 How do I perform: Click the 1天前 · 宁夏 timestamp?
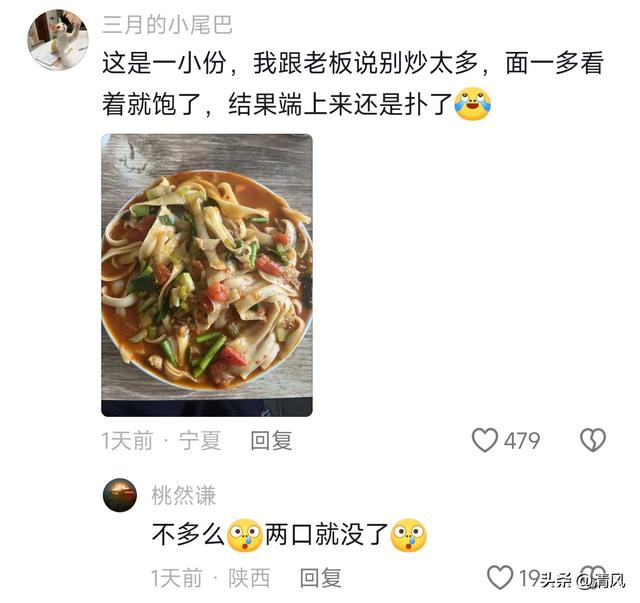(161, 441)
